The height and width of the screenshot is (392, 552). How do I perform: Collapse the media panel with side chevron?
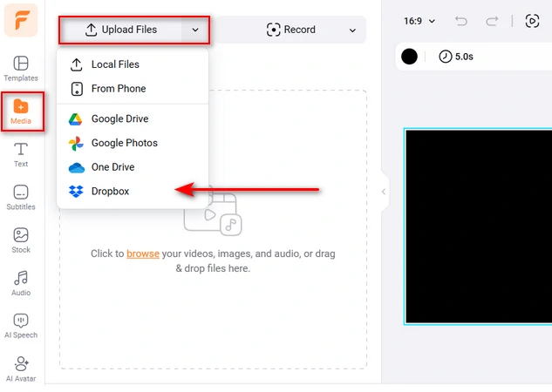point(385,192)
